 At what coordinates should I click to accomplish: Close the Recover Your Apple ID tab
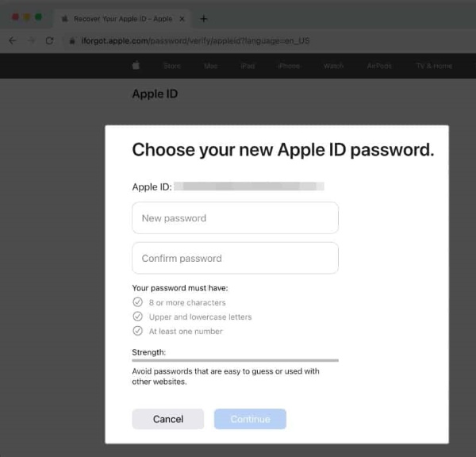182,18
